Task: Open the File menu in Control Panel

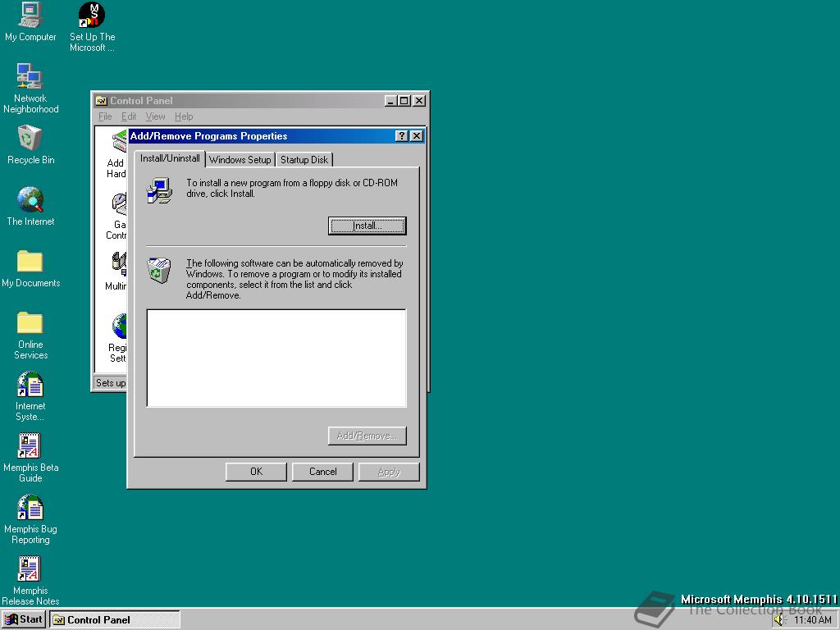Action: tap(105, 116)
